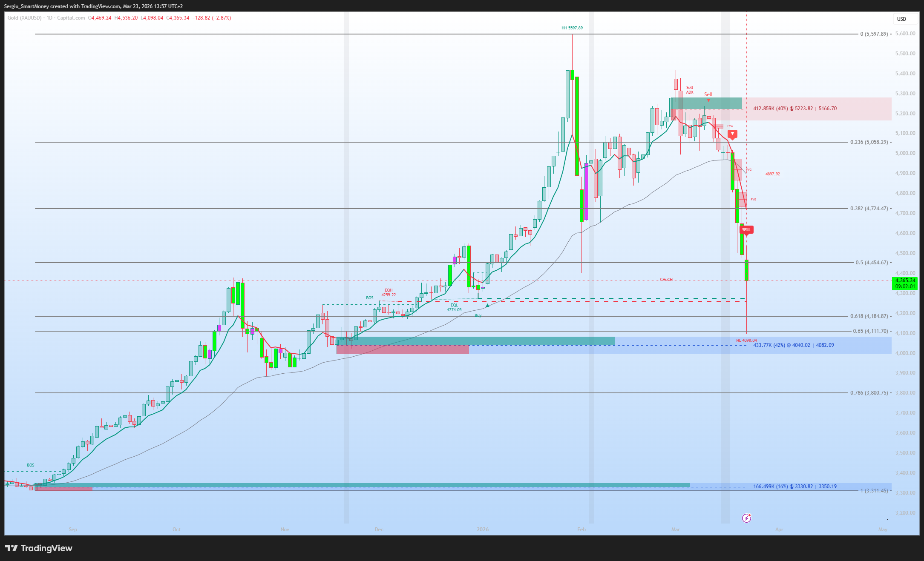924x561 pixels.
Task: Click the TradingView logo
Action: pyautogui.click(x=39, y=548)
